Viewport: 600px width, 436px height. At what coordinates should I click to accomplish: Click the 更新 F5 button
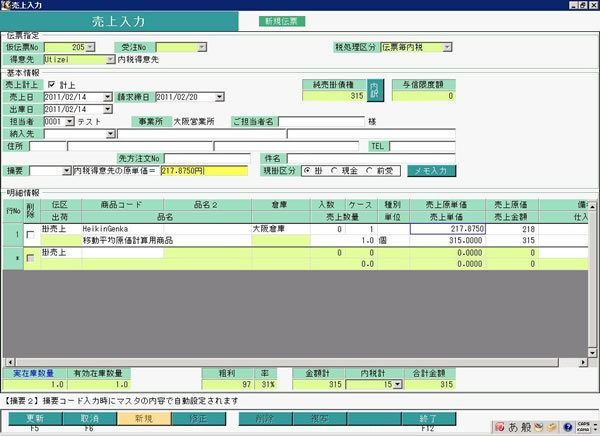click(35, 418)
